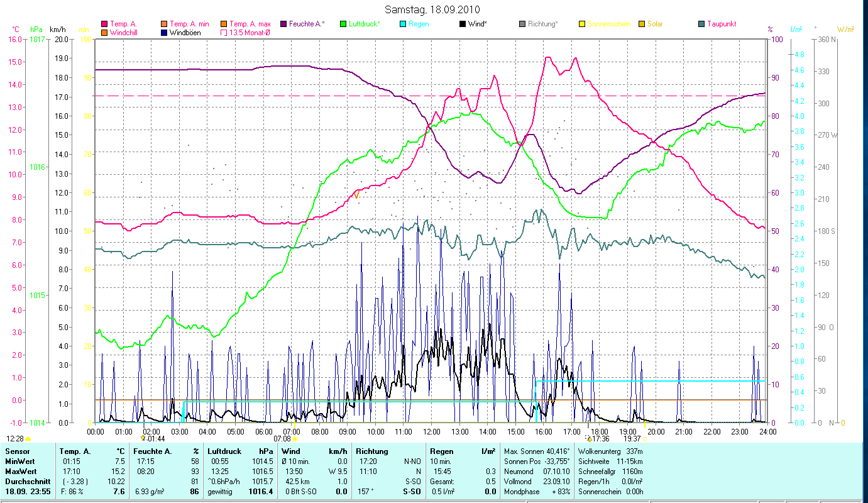Toggle the gray Richtung series square
Screen dimensions: 868x503
tap(522, 24)
